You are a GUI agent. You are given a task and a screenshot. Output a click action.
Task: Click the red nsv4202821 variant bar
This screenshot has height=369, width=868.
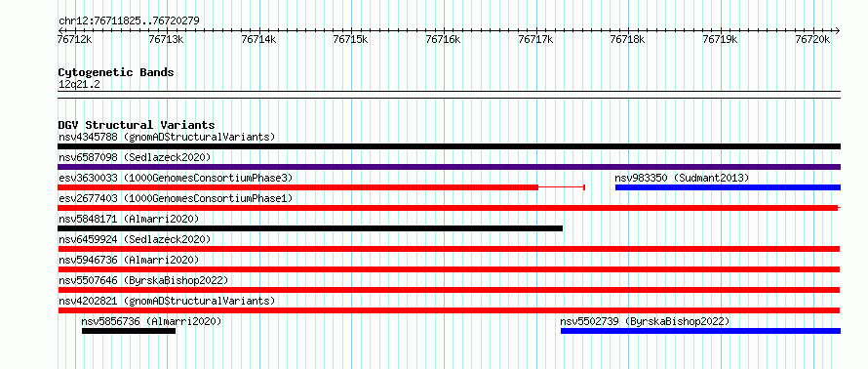pos(449,310)
